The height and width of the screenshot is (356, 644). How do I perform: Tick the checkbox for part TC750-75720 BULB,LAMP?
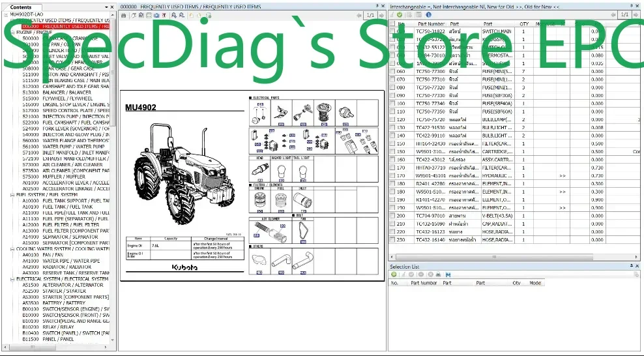[392, 119]
